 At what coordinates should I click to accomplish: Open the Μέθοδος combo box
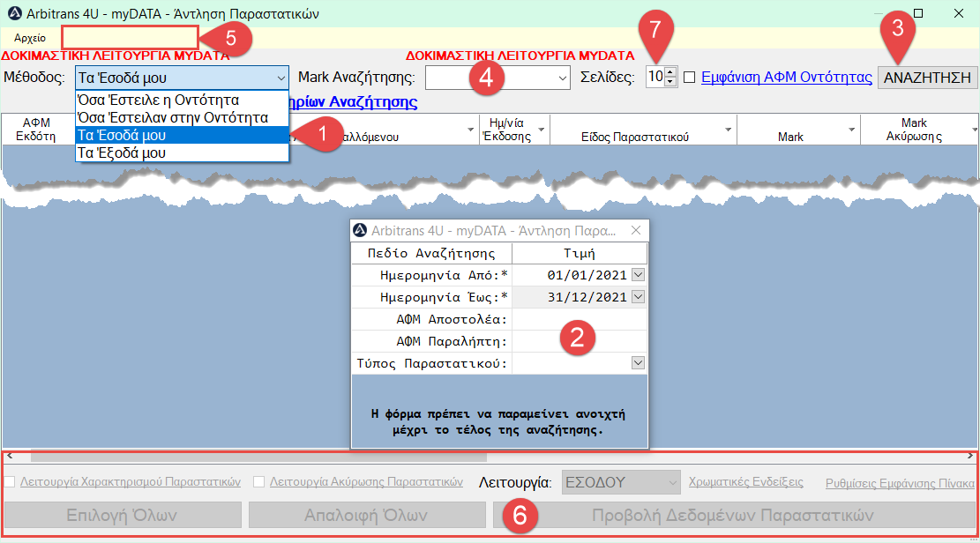click(x=182, y=78)
